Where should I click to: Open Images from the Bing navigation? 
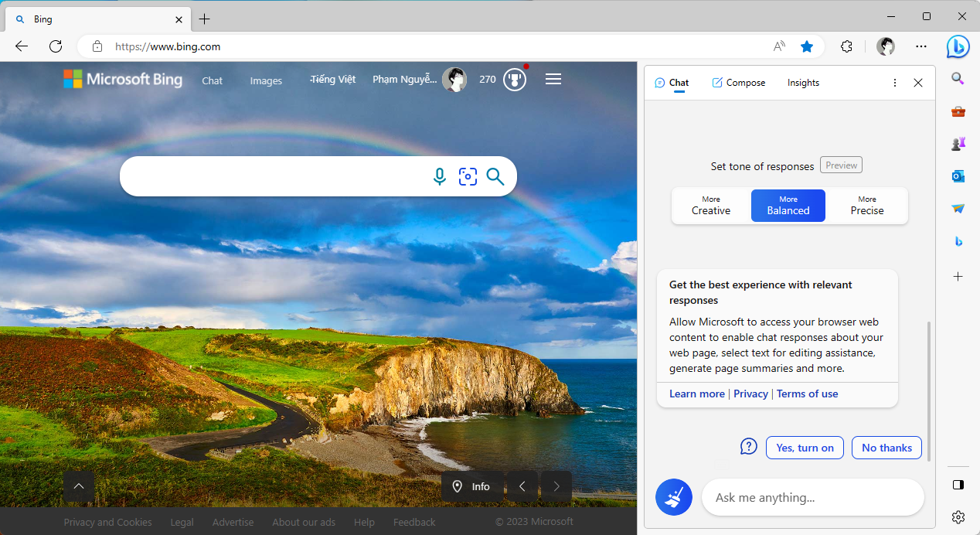266,80
